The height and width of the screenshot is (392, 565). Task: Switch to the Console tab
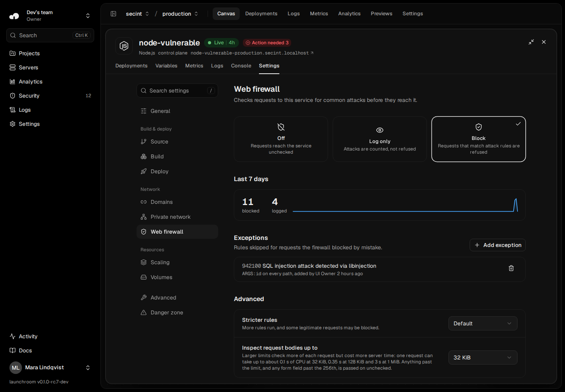(241, 66)
